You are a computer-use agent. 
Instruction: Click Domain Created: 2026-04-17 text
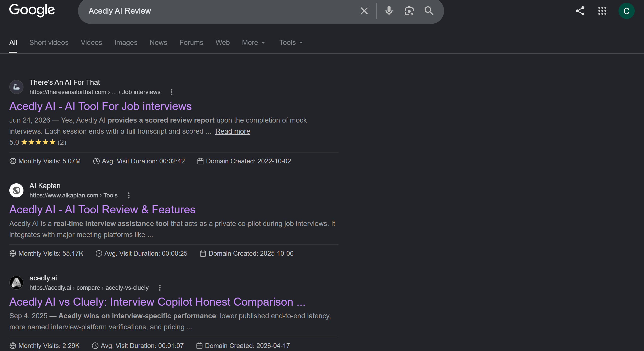click(247, 346)
